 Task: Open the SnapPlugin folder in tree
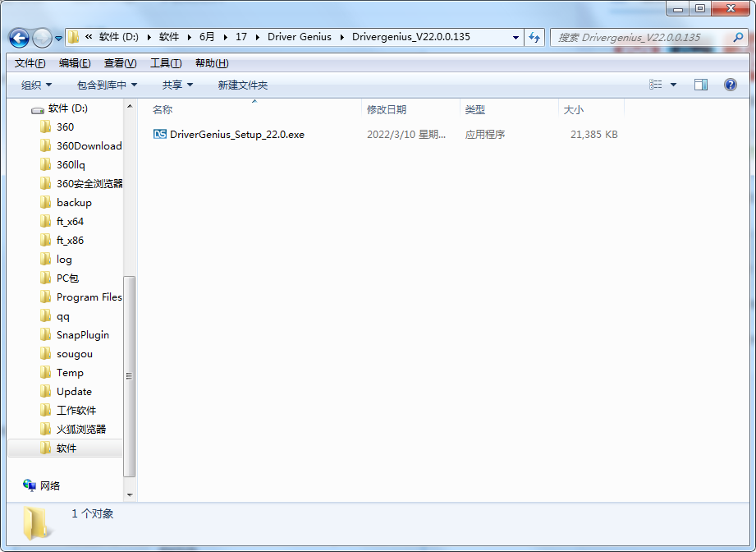pyautogui.click(x=83, y=335)
